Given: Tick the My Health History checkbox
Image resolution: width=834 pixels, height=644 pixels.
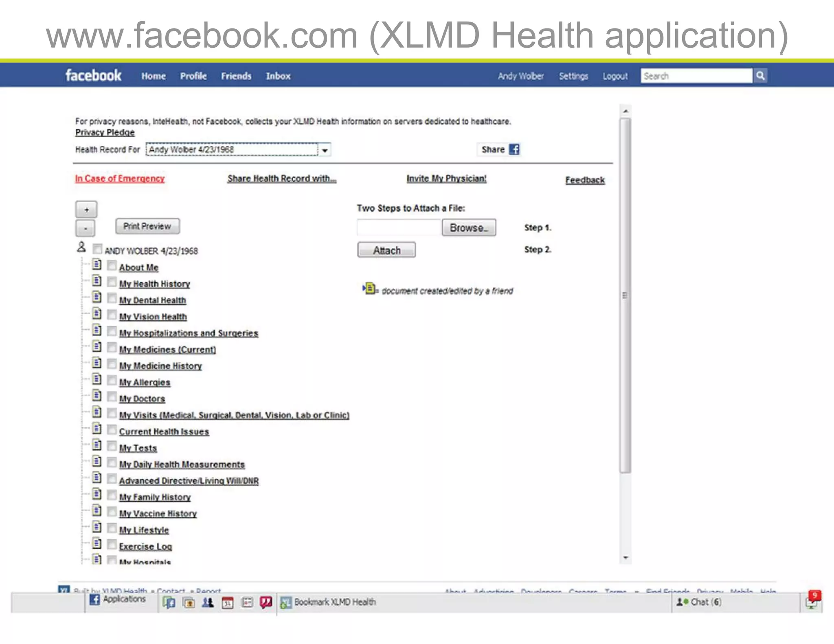Looking at the screenshot, I should [x=112, y=282].
